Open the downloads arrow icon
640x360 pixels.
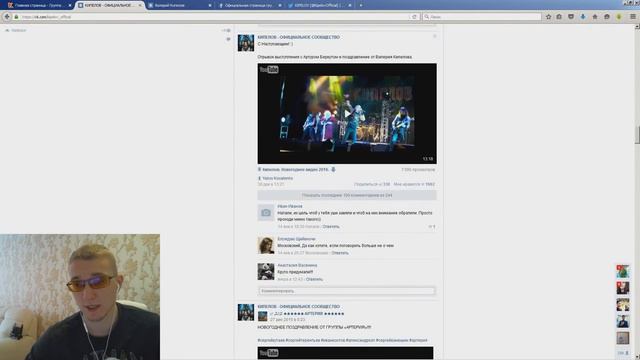[x=583, y=17]
